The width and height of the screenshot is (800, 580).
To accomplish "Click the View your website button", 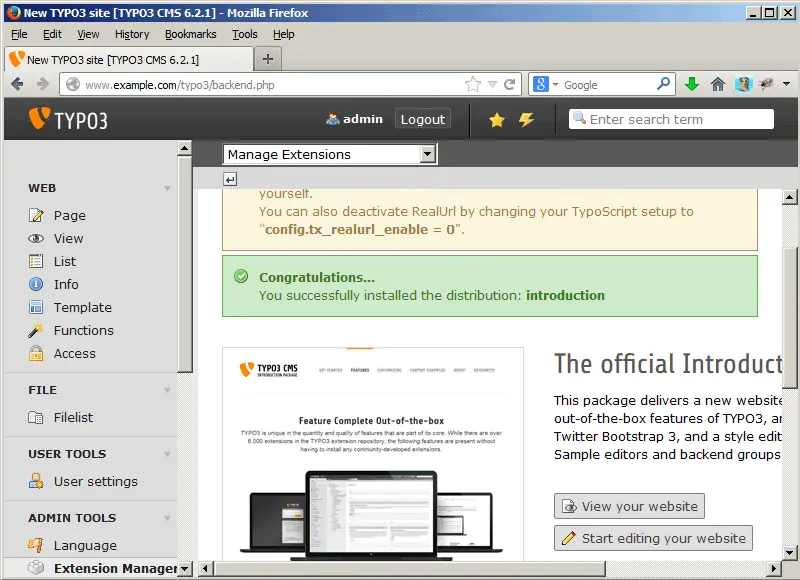I will tap(629, 506).
